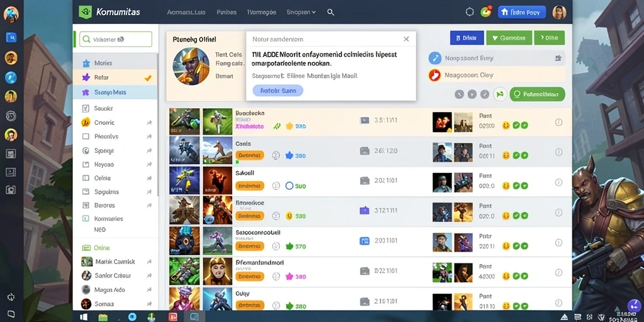Expand the Snopren dropdown in top navigation
Image resolution: width=644 pixels, height=322 pixels.
(301, 13)
